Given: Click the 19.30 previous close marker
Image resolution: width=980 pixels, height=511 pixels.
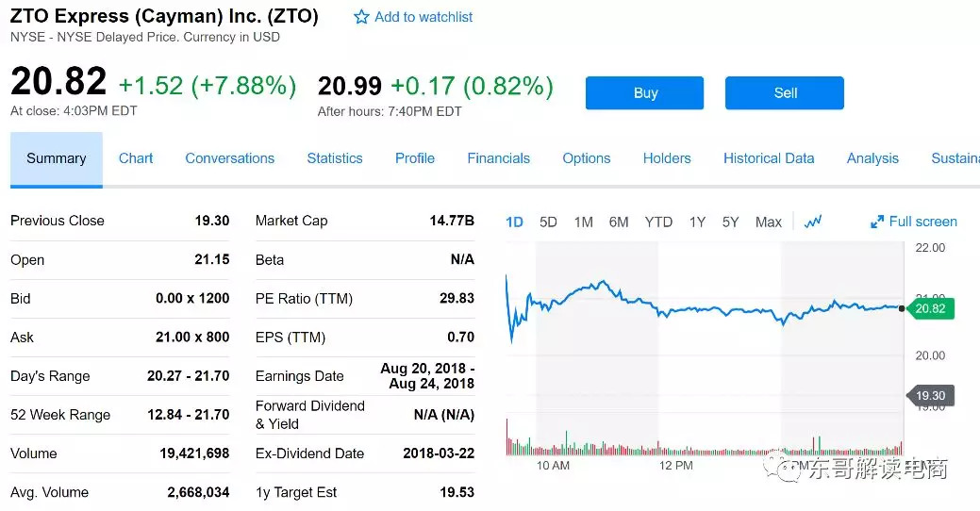Looking at the screenshot, I should tap(931, 396).
